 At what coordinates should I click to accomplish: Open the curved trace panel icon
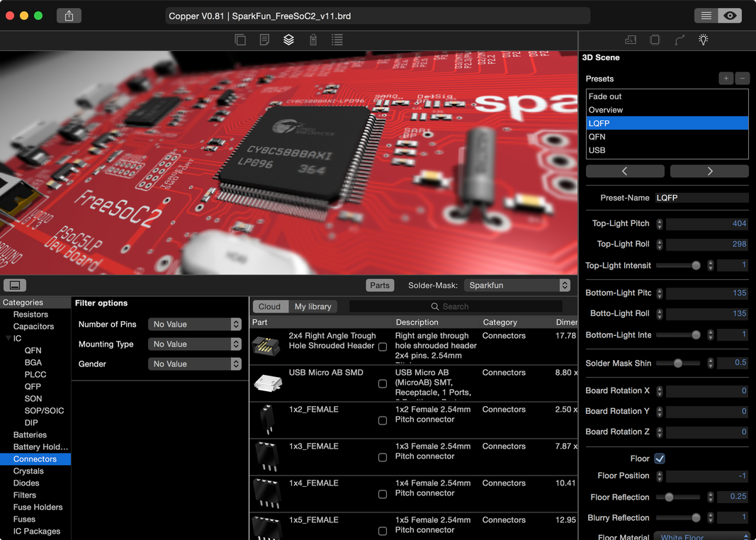point(679,40)
